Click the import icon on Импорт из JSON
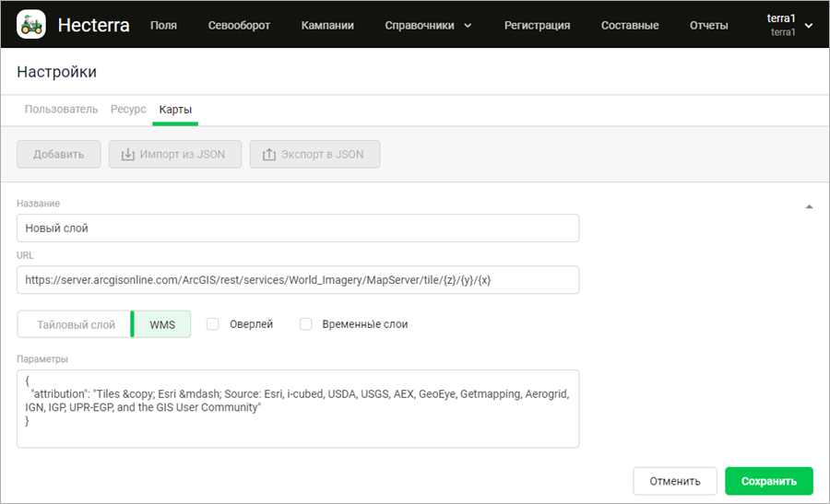This screenshot has width=830, height=504. (x=126, y=155)
